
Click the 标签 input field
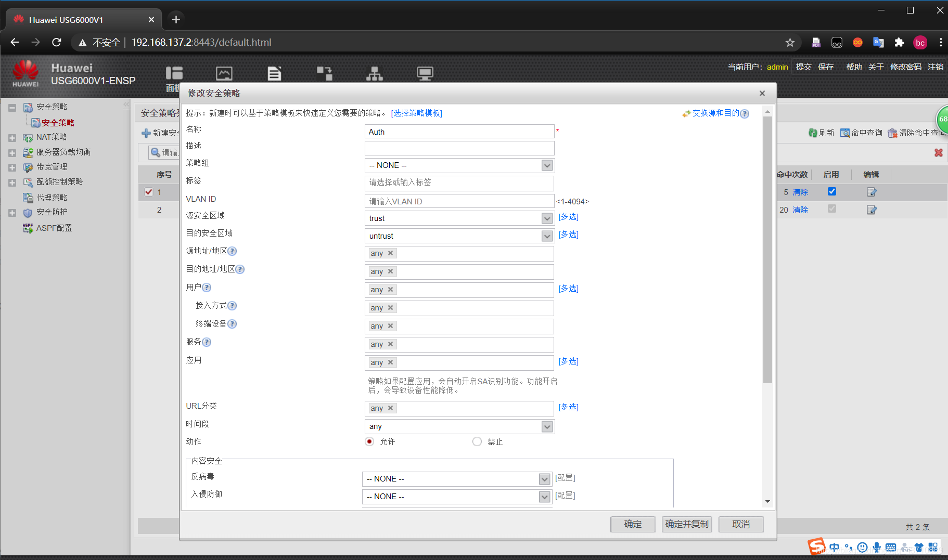(x=459, y=183)
